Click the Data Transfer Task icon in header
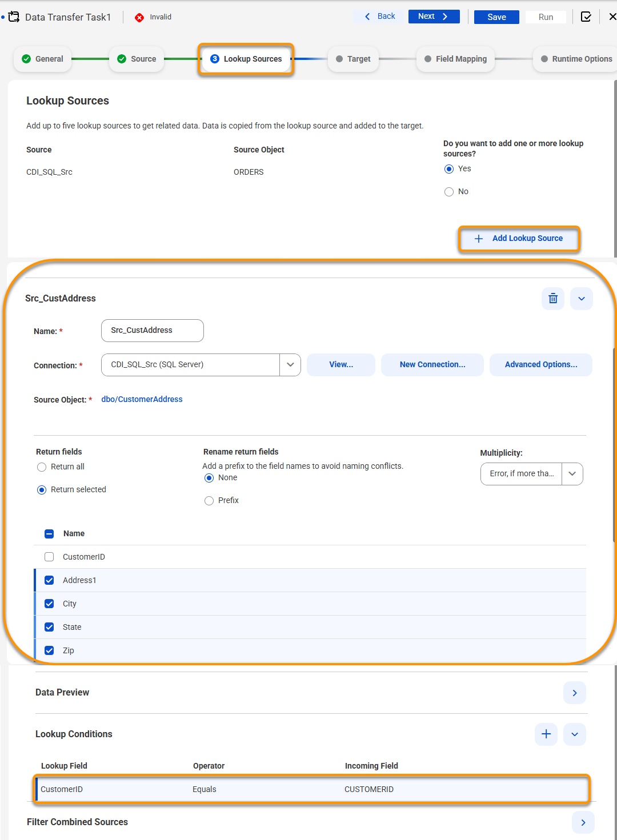617x840 pixels. pyautogui.click(x=14, y=17)
